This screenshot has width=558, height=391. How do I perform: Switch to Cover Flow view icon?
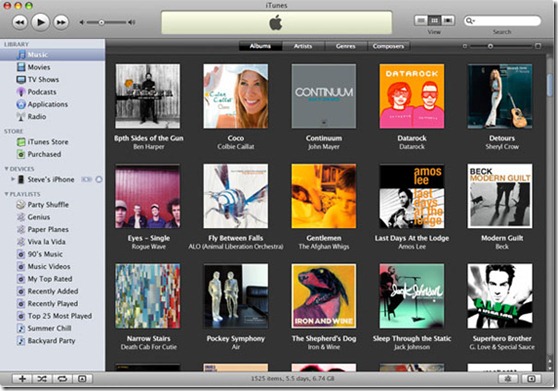coord(448,20)
